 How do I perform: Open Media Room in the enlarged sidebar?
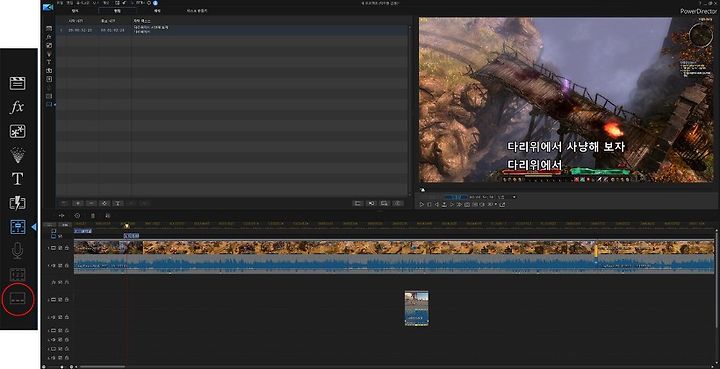[x=17, y=83]
